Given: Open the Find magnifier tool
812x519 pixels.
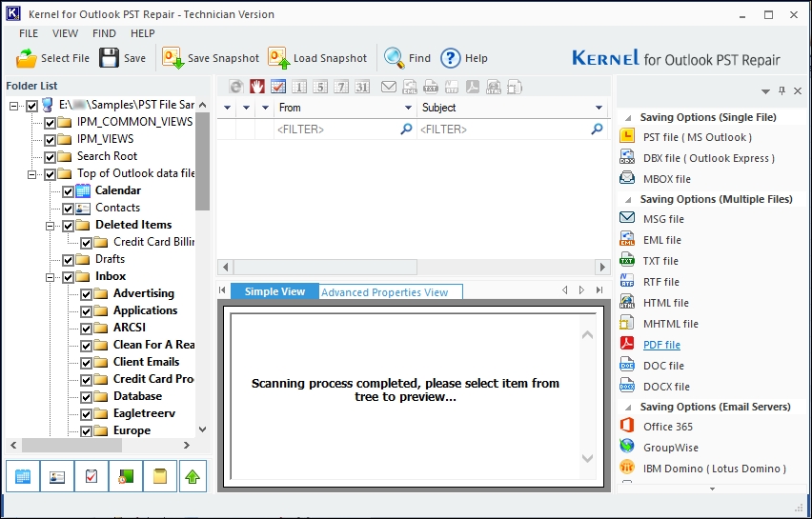Looking at the screenshot, I should click(407, 58).
